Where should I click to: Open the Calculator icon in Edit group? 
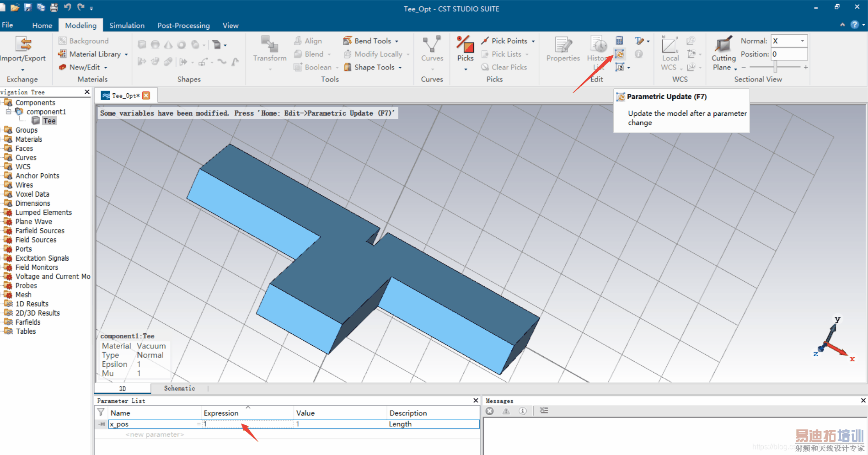coord(619,40)
